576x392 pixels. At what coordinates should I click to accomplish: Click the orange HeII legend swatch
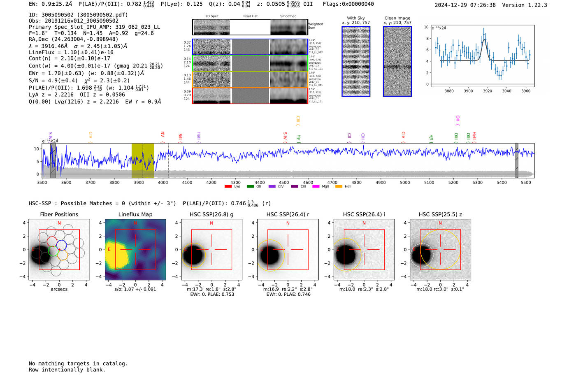tap(339, 187)
